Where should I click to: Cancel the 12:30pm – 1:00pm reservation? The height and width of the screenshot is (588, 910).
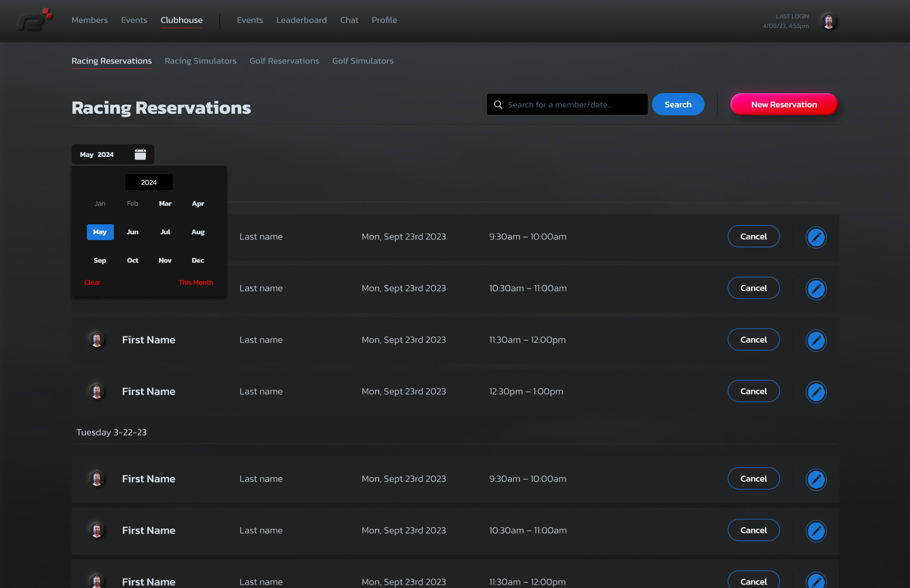754,391
